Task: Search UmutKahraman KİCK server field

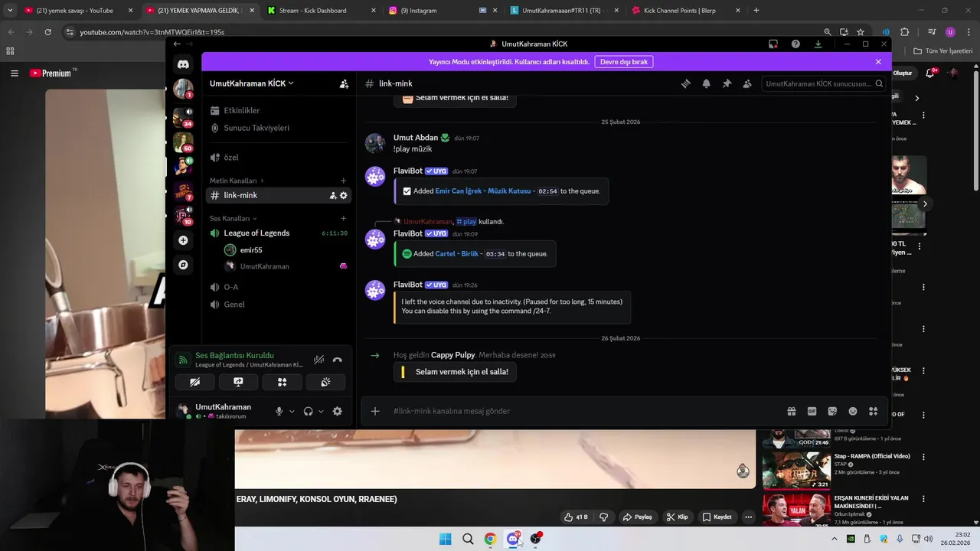Action: pos(824,83)
